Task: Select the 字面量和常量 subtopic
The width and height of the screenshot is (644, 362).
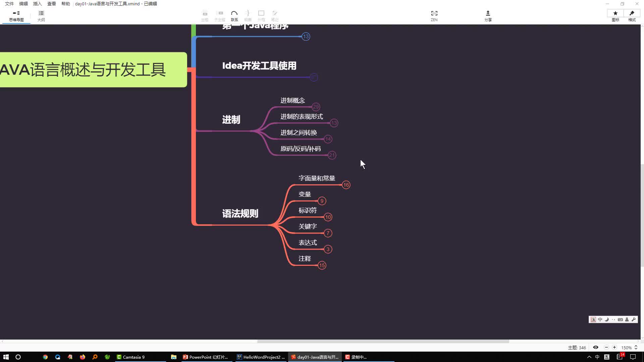Action: 317,178
